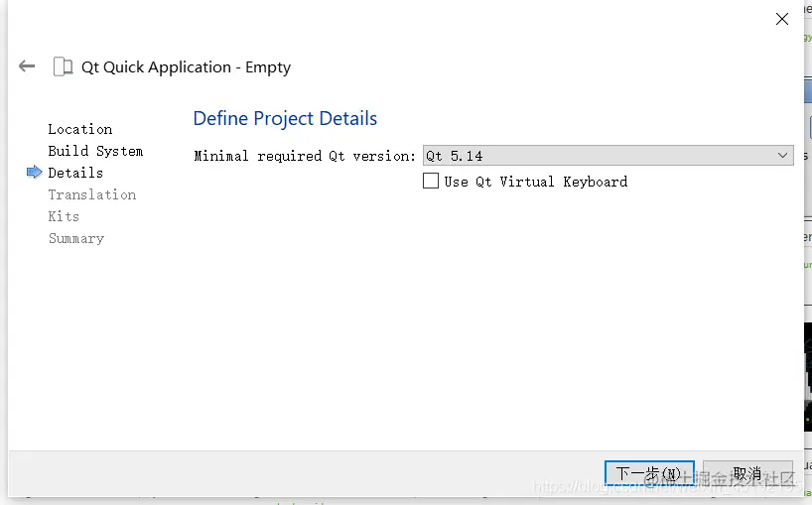Close the Qt Quick Application wizard dialog
The width and height of the screenshot is (812, 505).
782,19
